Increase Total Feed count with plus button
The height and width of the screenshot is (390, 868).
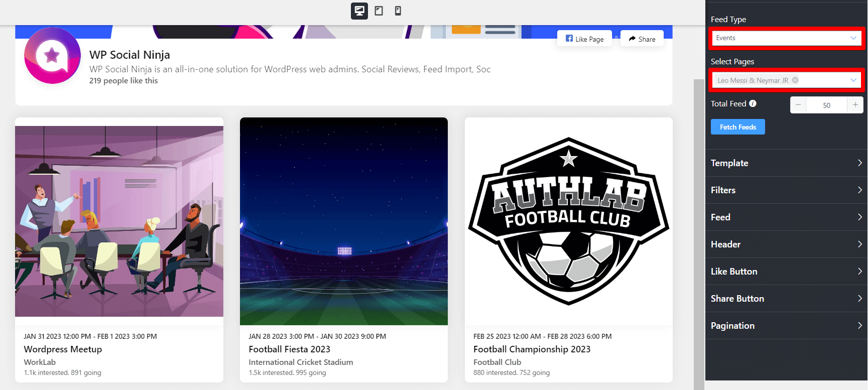855,105
